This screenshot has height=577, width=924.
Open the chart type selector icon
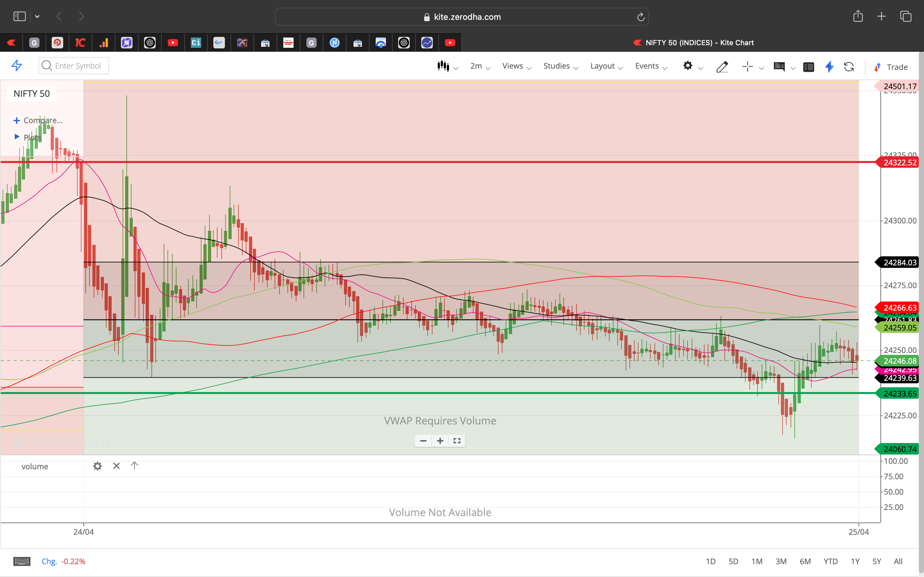pyautogui.click(x=444, y=66)
